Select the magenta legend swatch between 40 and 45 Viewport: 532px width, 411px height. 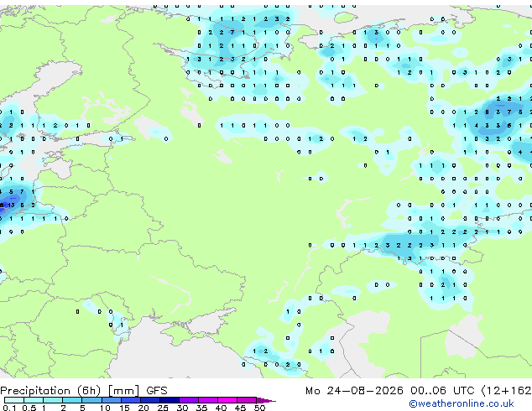coord(227,400)
